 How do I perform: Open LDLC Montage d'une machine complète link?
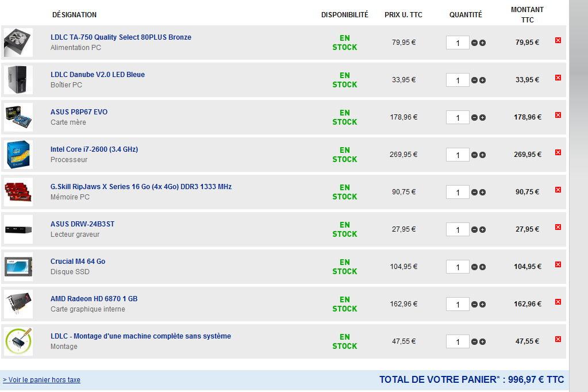(141, 336)
